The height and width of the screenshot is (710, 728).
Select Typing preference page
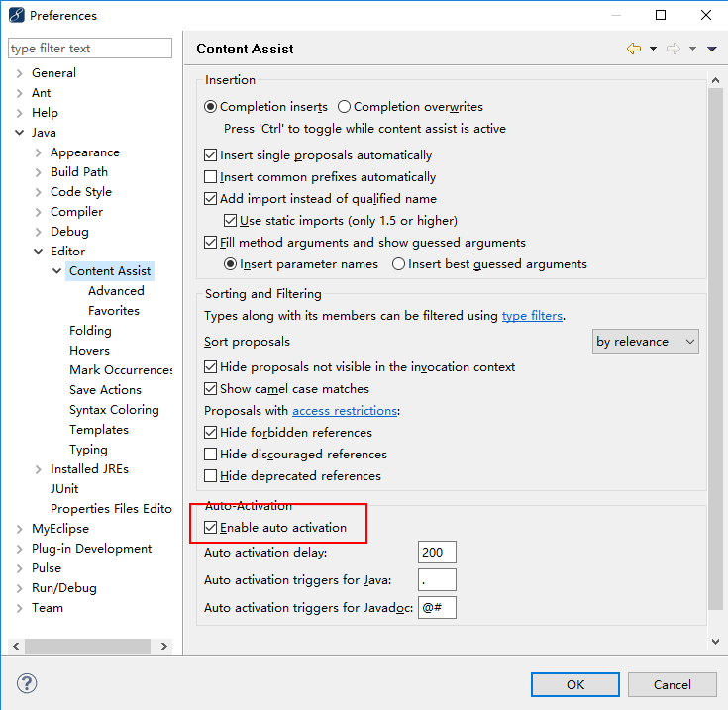[88, 450]
